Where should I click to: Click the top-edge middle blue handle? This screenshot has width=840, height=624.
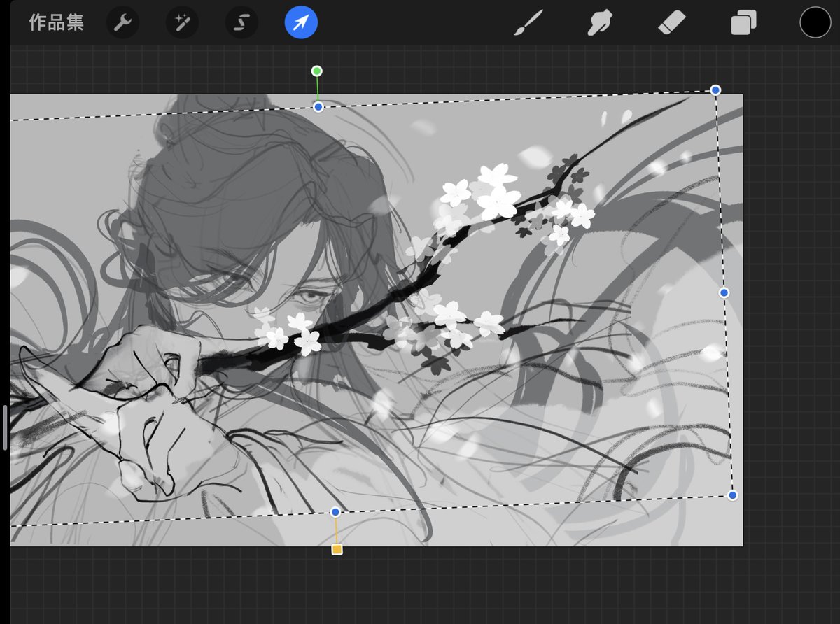[318, 107]
